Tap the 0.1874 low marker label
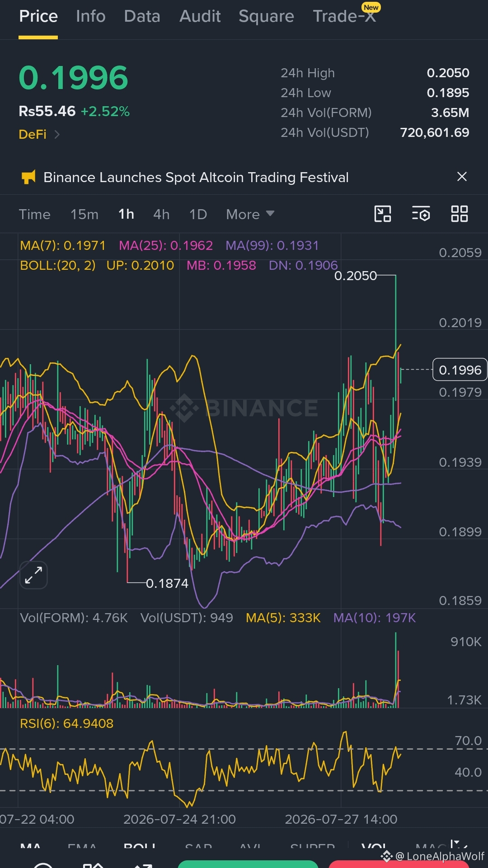 pos(167,583)
